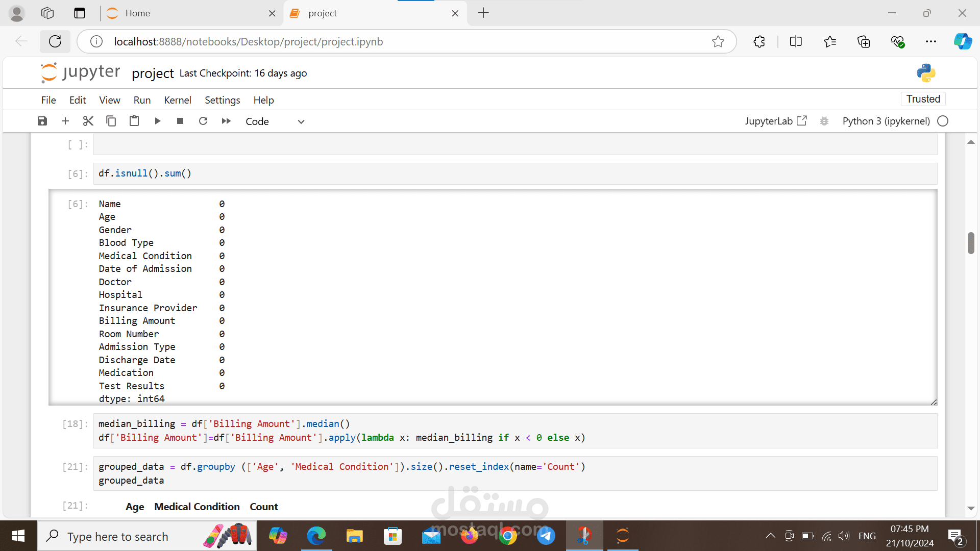The width and height of the screenshot is (980, 551).
Task: Click the empty code cell input area
Action: [x=514, y=145]
